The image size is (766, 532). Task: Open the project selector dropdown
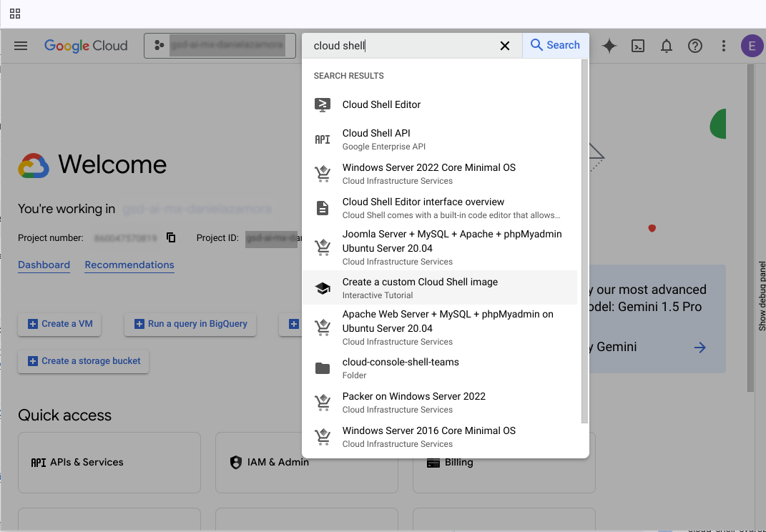point(220,46)
